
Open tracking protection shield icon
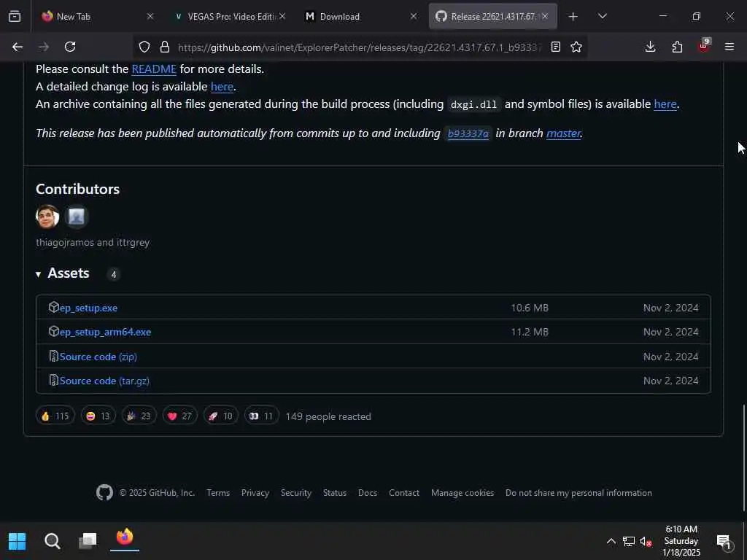pos(144,47)
